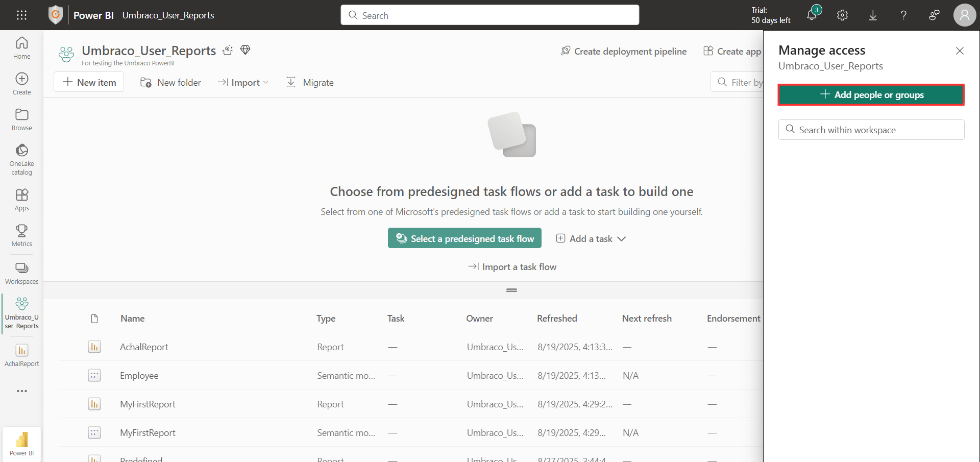Click New item button
Viewport: 980px width, 462px height.
(89, 82)
